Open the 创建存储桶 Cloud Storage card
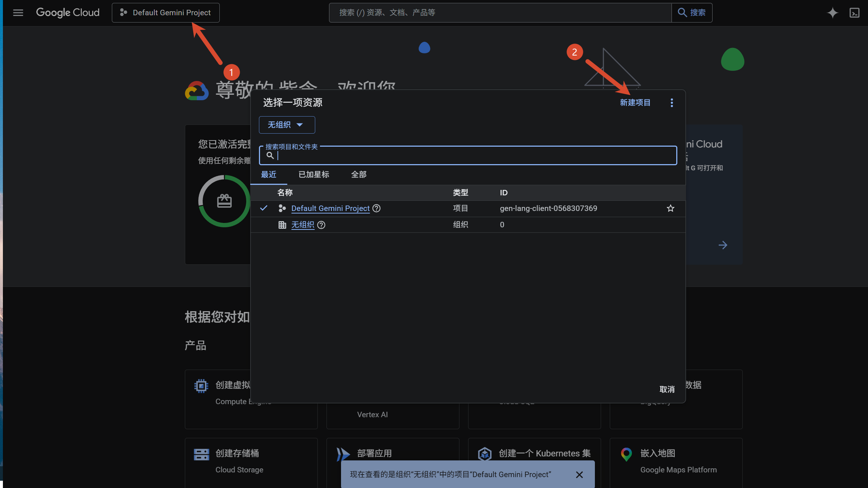This screenshot has width=868, height=488. [x=251, y=463]
